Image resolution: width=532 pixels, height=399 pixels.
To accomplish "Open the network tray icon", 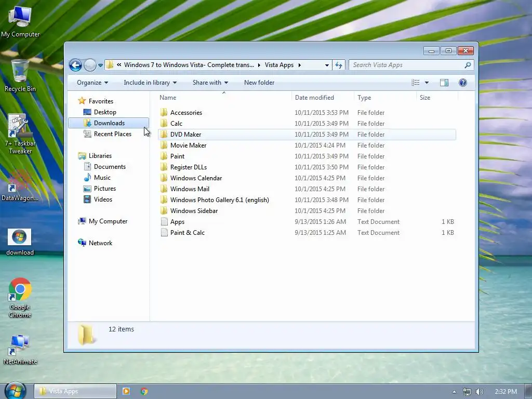I will (x=467, y=392).
